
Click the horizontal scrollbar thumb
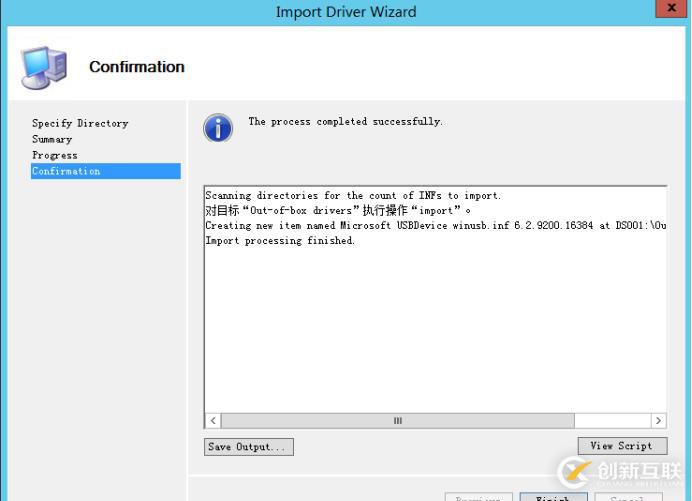397,421
